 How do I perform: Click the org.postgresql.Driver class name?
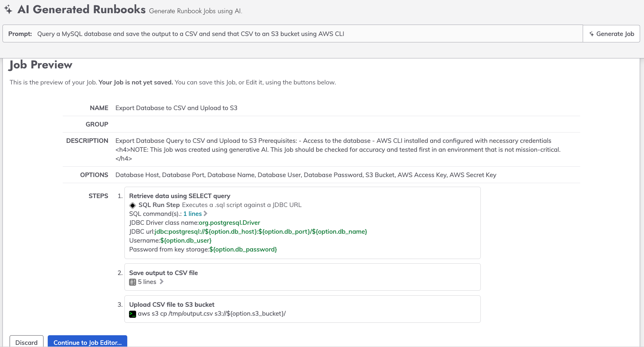(x=230, y=223)
